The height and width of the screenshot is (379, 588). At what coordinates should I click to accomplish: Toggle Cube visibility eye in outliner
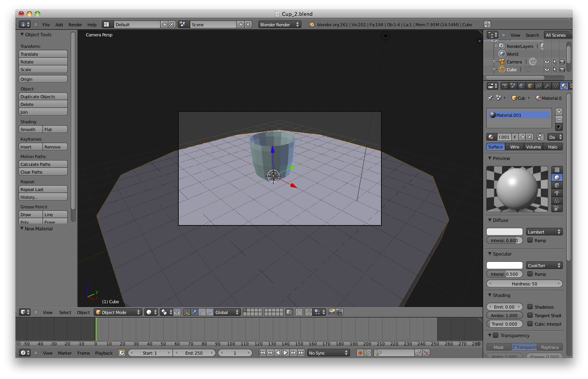(x=547, y=70)
